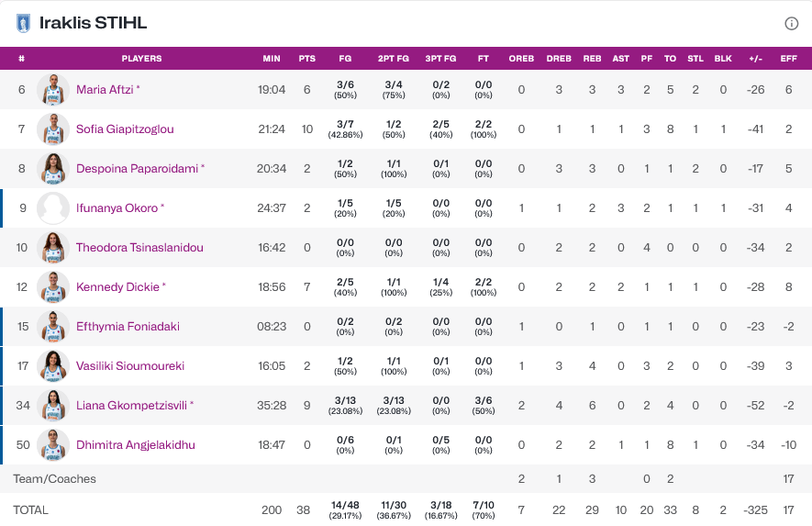Click the +/- column header
The width and height of the screenshot is (812, 526).
(x=757, y=59)
